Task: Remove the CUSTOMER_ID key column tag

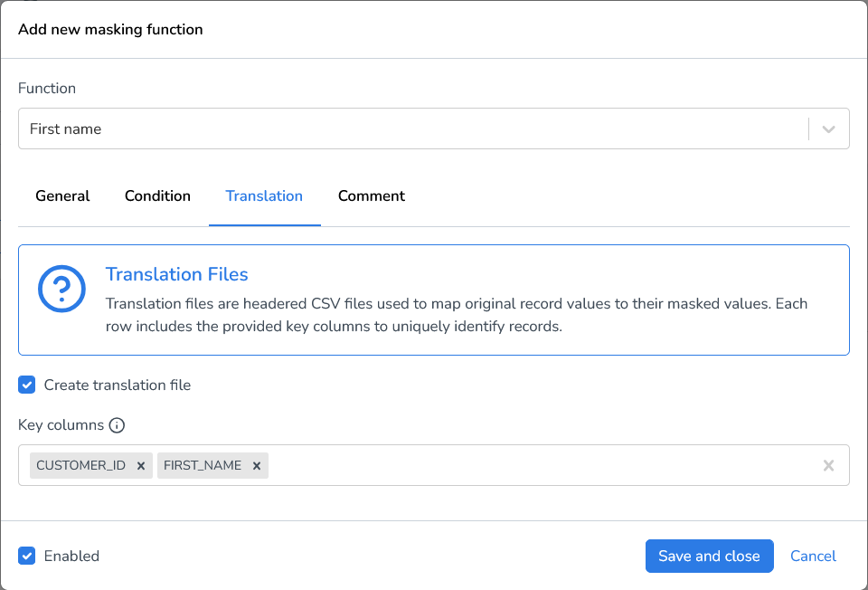Action: click(x=141, y=465)
